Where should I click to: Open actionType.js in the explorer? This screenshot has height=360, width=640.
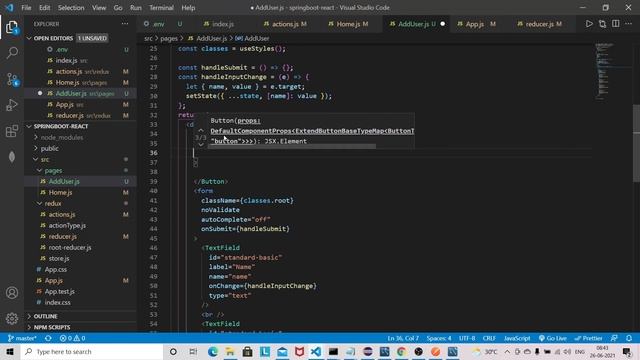67,225
